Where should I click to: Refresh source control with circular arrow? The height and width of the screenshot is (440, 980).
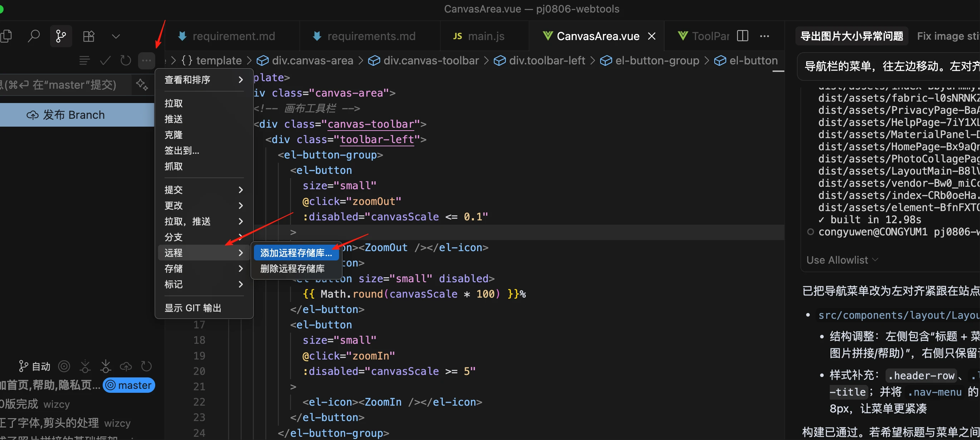coord(126,60)
